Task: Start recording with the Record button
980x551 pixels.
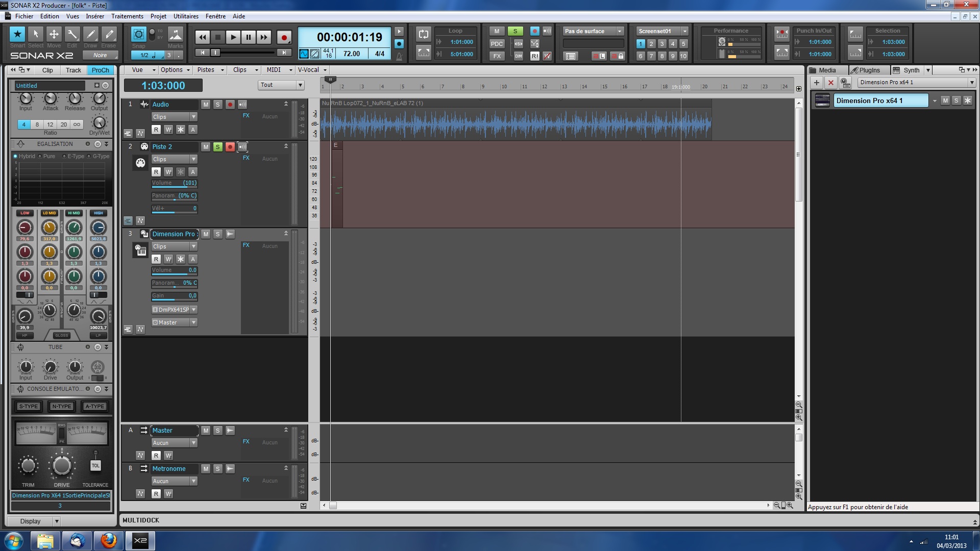Action: click(x=284, y=37)
